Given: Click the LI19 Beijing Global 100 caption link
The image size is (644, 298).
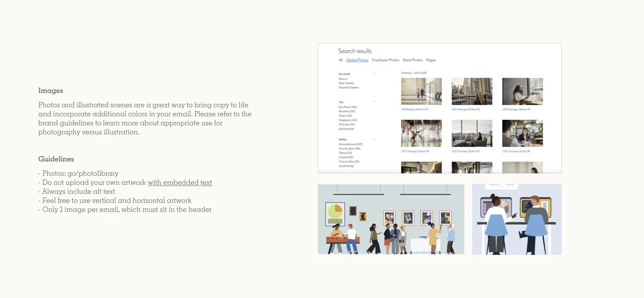Looking at the screenshot, I should click(x=414, y=109).
